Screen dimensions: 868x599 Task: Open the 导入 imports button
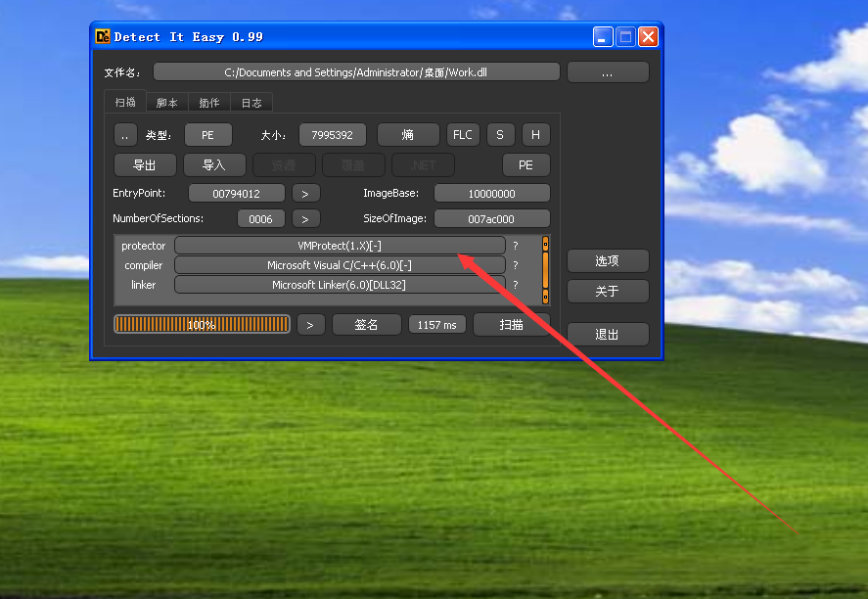[x=214, y=165]
